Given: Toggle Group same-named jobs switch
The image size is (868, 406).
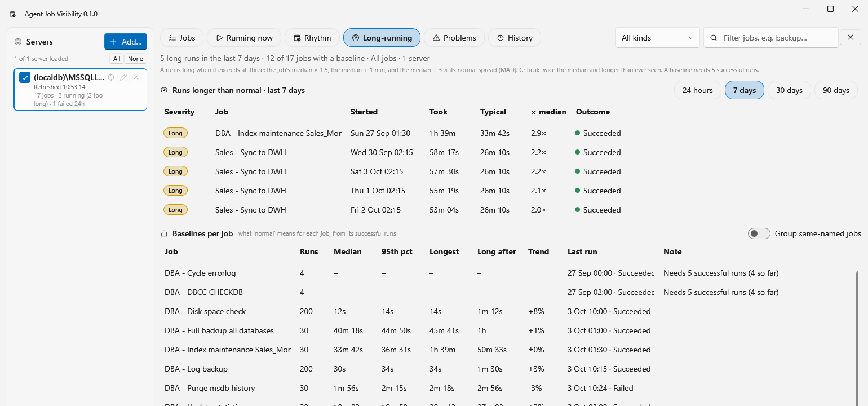Looking at the screenshot, I should click(x=759, y=233).
